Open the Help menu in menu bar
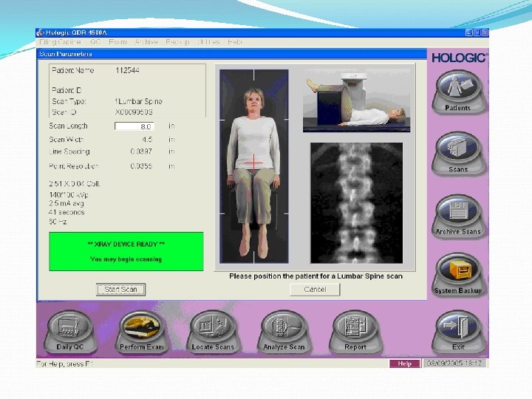532x399 pixels. tap(235, 42)
